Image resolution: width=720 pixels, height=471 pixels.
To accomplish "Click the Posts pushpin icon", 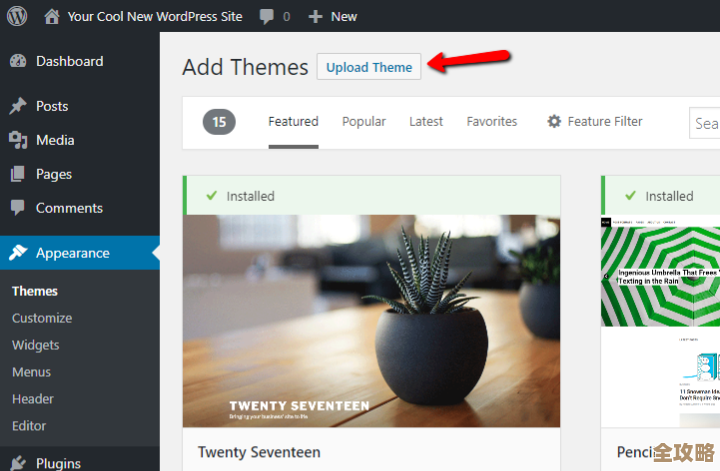I will 18,106.
